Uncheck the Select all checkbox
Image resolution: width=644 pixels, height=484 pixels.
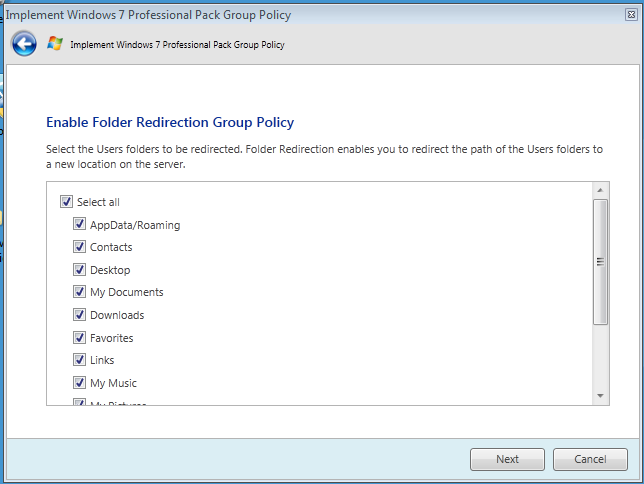[x=67, y=202]
